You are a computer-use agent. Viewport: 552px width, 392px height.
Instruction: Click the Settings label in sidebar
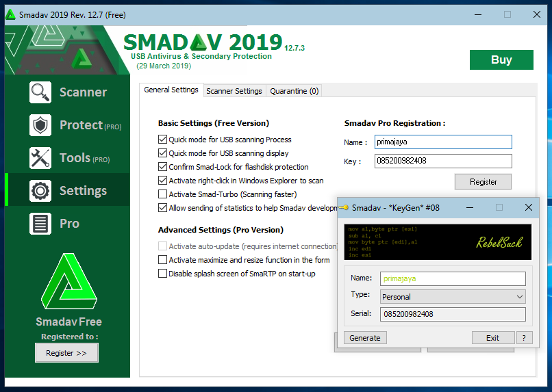coord(83,191)
